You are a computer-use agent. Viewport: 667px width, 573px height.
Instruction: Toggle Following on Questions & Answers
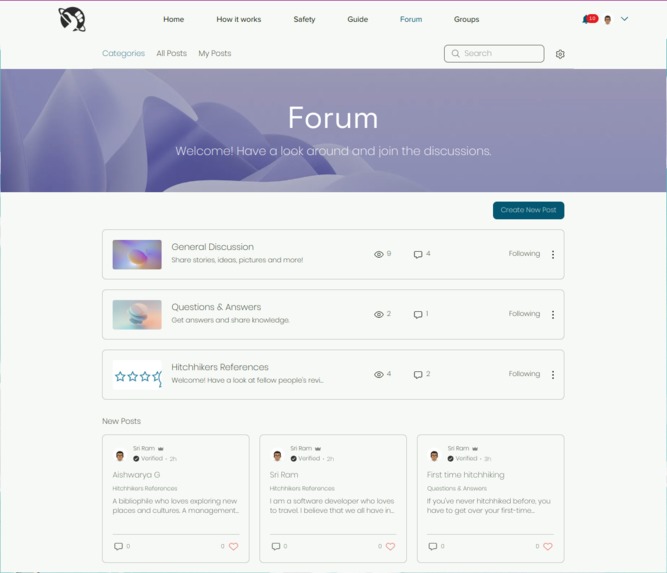click(524, 314)
